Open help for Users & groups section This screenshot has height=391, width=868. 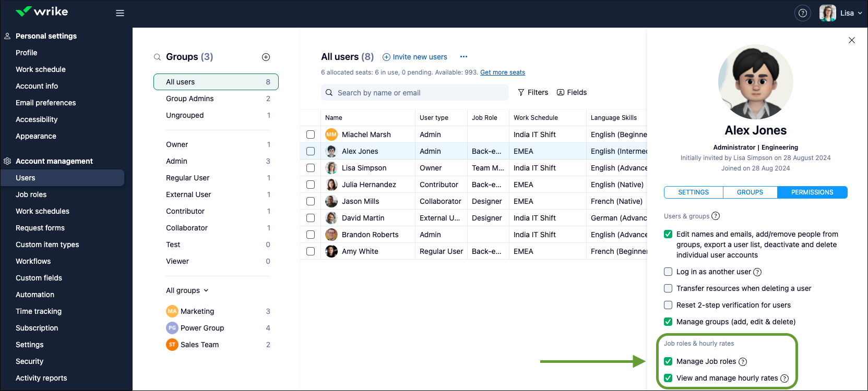pyautogui.click(x=716, y=216)
